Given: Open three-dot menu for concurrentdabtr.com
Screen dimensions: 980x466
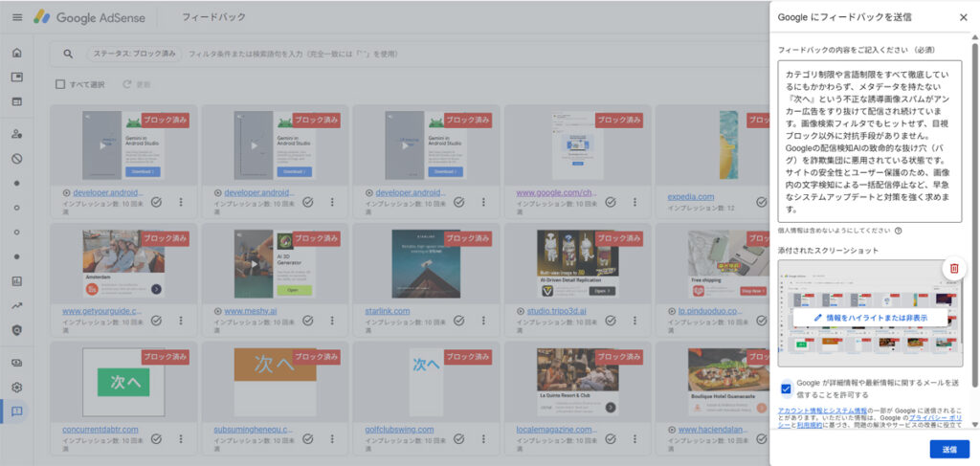Looking at the screenshot, I should 181,438.
